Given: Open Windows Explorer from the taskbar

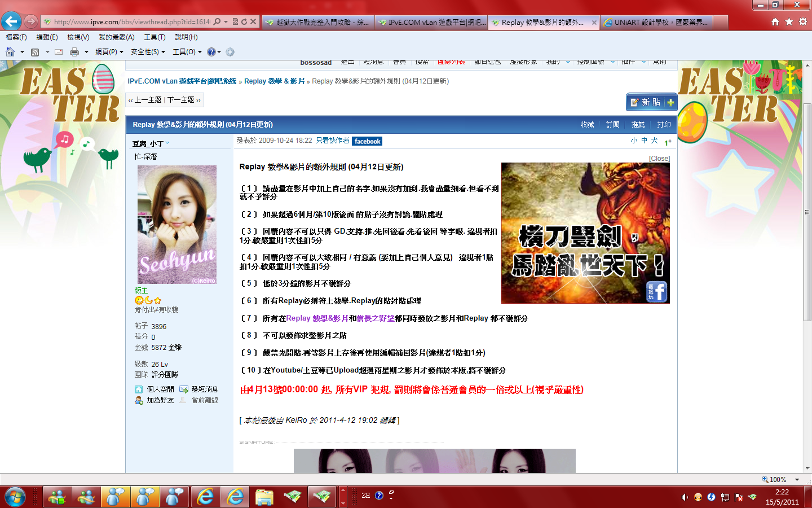Looking at the screenshot, I should coord(264,497).
